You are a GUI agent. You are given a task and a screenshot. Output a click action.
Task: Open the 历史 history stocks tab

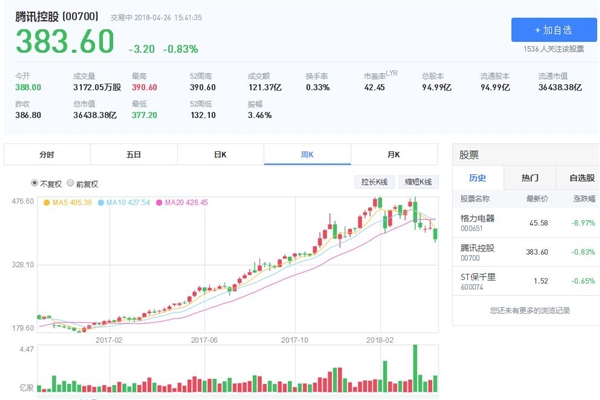tap(477, 176)
